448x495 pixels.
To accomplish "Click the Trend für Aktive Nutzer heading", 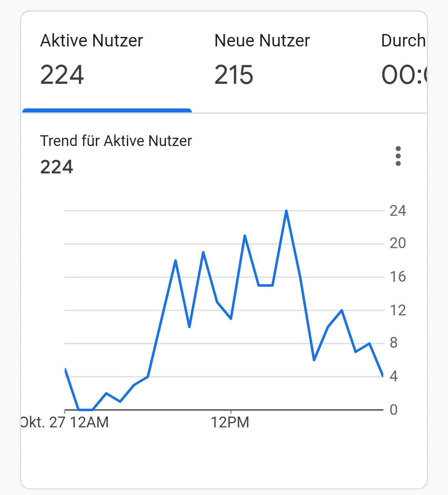I will [x=116, y=141].
